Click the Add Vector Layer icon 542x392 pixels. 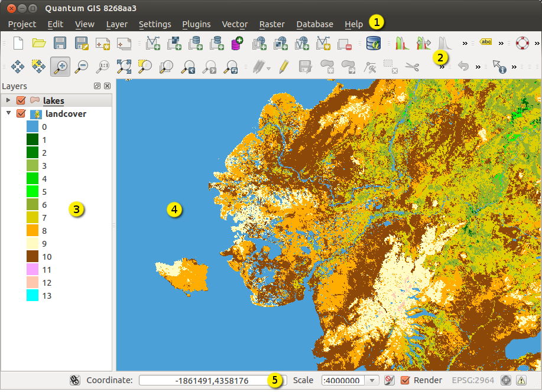tap(152, 43)
